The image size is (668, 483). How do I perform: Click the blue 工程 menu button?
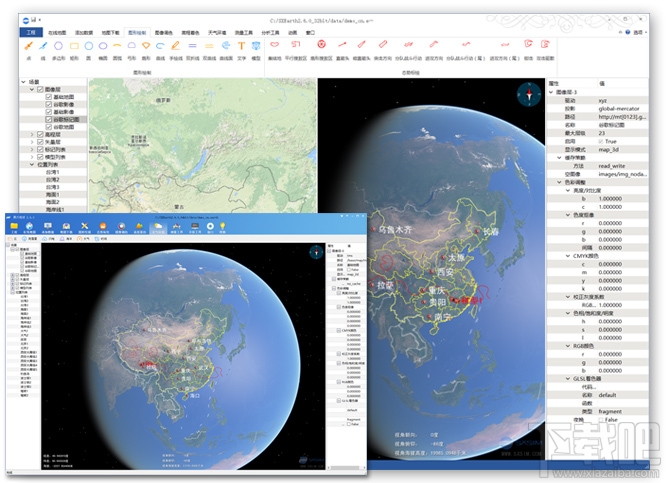coord(31,32)
